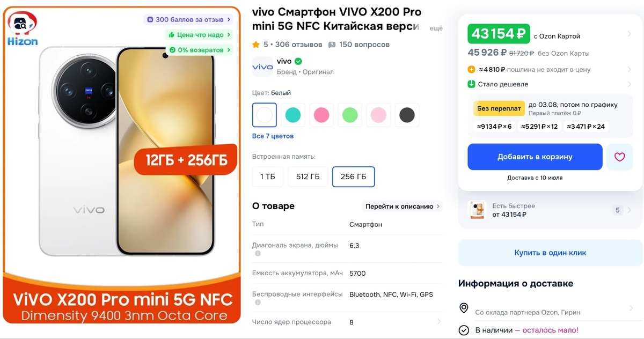Choose the turquoise color swatch

(293, 115)
